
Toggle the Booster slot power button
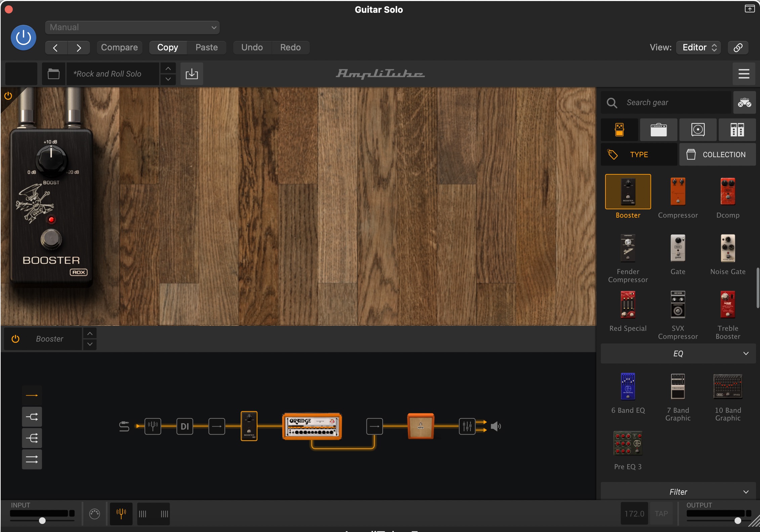click(15, 339)
